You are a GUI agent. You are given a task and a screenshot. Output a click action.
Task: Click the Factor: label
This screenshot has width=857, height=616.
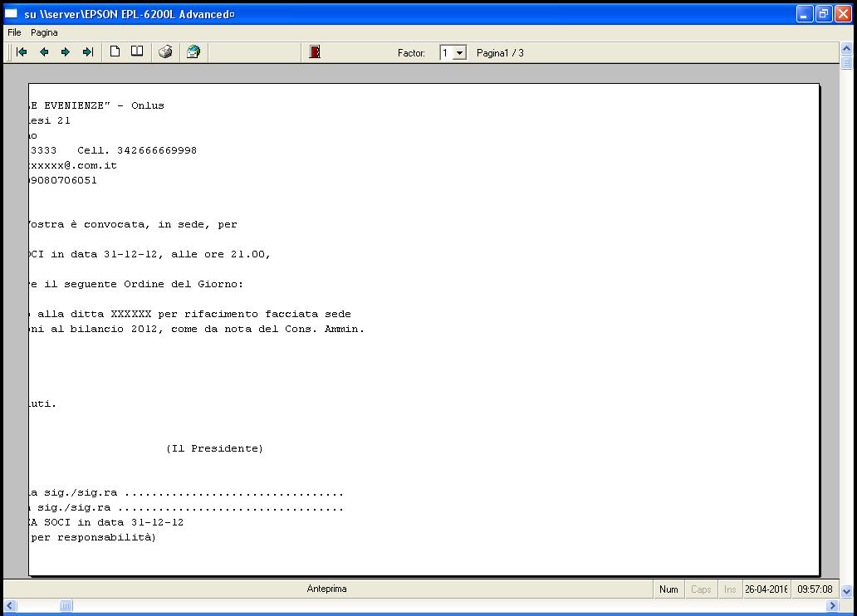click(411, 53)
